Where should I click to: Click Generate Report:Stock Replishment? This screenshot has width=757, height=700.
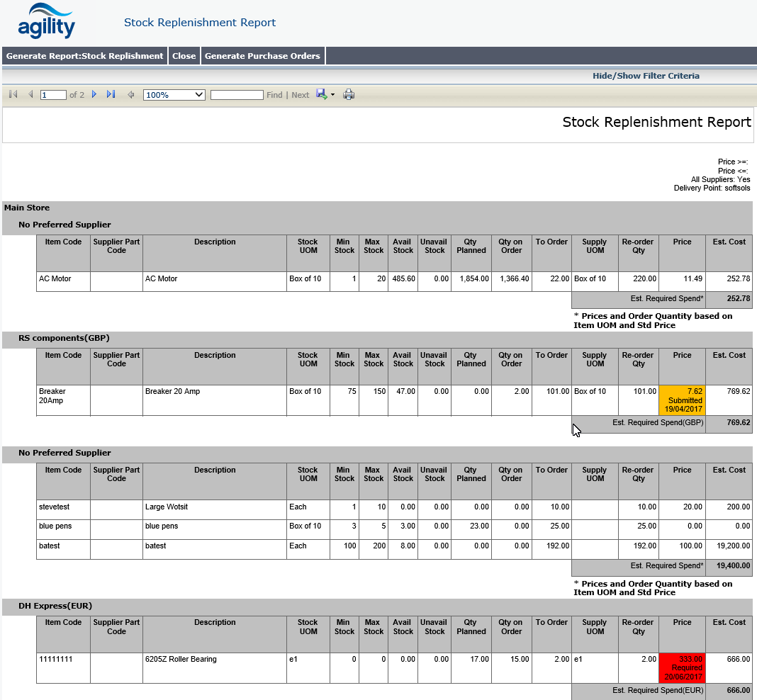[x=85, y=56]
